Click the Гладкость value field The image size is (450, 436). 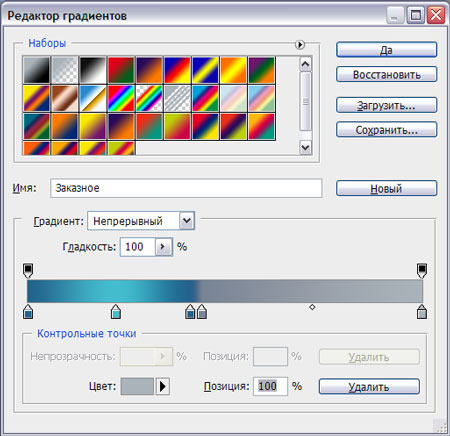coord(138,247)
